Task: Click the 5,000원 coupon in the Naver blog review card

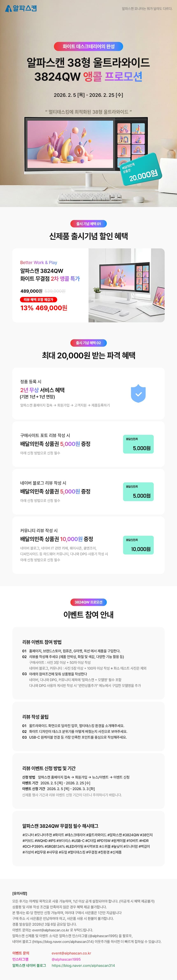Action: [138, 491]
